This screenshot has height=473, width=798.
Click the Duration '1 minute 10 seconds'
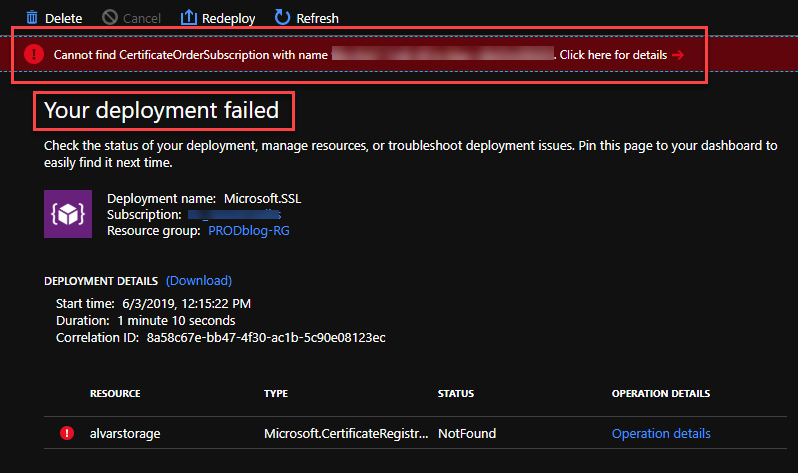[x=176, y=321]
